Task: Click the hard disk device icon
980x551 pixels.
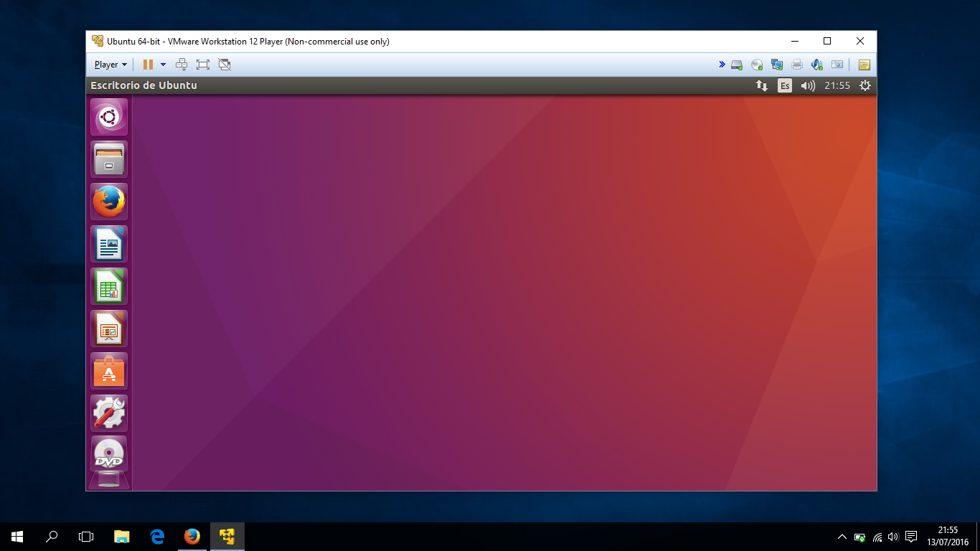Action: point(737,65)
